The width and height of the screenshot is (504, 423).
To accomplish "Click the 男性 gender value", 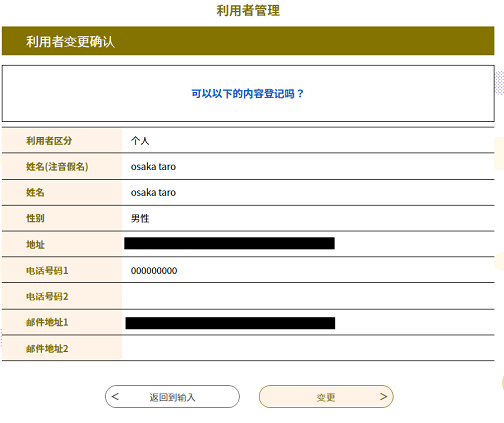I will point(140,218).
